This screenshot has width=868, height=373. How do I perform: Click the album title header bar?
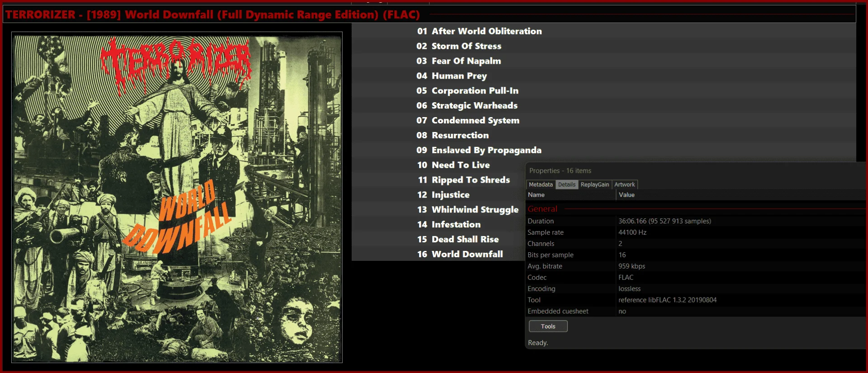coord(429,14)
